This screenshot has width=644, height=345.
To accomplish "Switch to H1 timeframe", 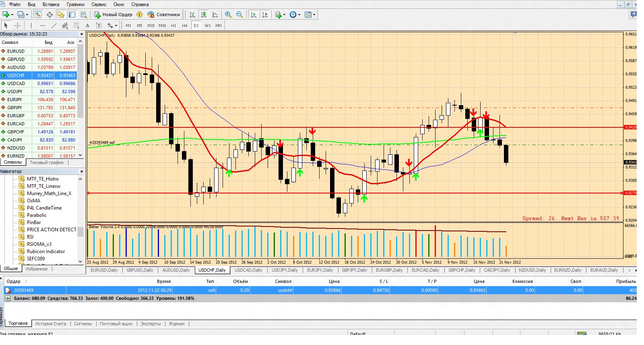I will click(x=173, y=25).
